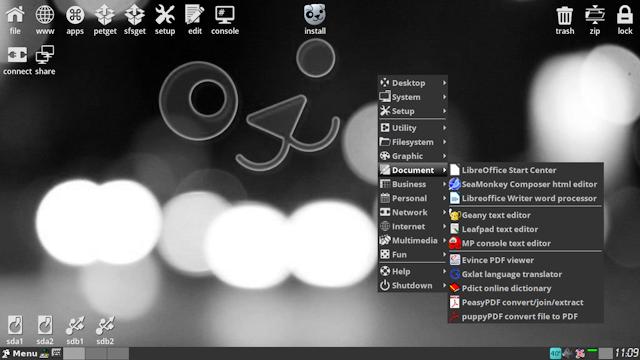Open the Desktop menu category
Screen dimensions: 640x360
coord(413,83)
